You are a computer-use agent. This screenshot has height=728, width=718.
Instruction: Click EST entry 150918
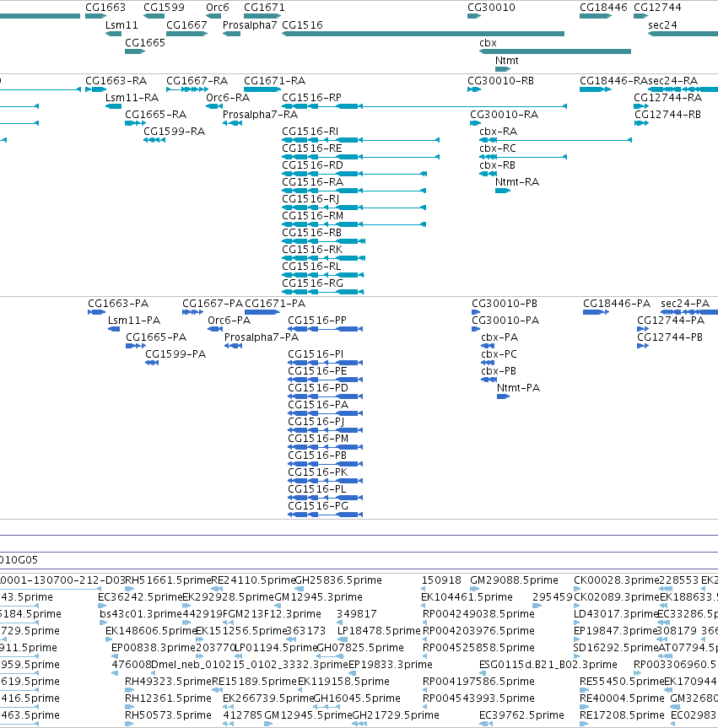tap(441, 580)
